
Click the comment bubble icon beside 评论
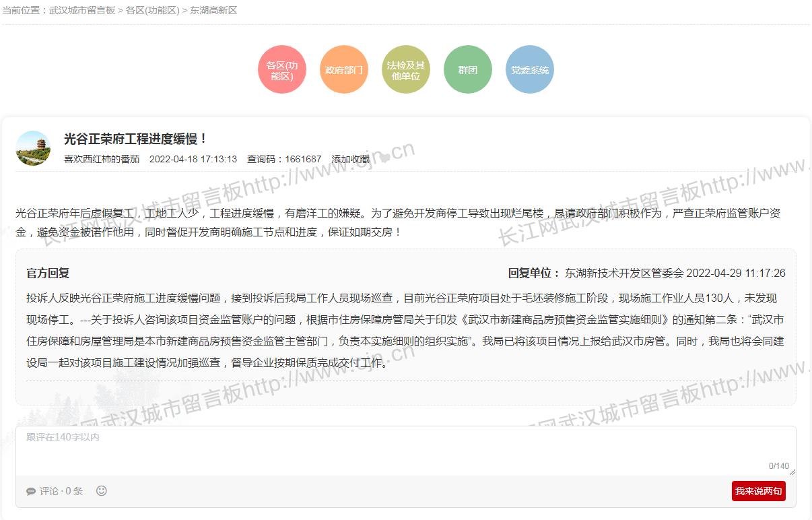click(31, 492)
